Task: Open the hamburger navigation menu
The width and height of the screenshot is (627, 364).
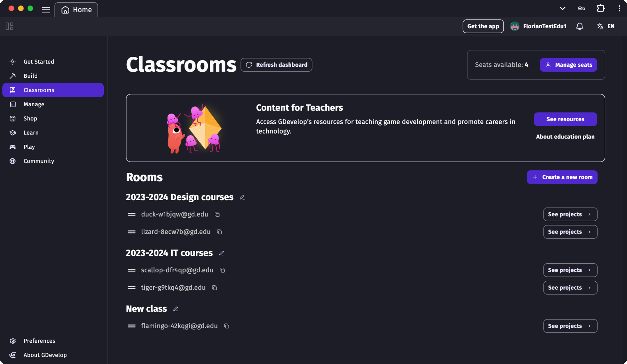Action: pos(46,9)
